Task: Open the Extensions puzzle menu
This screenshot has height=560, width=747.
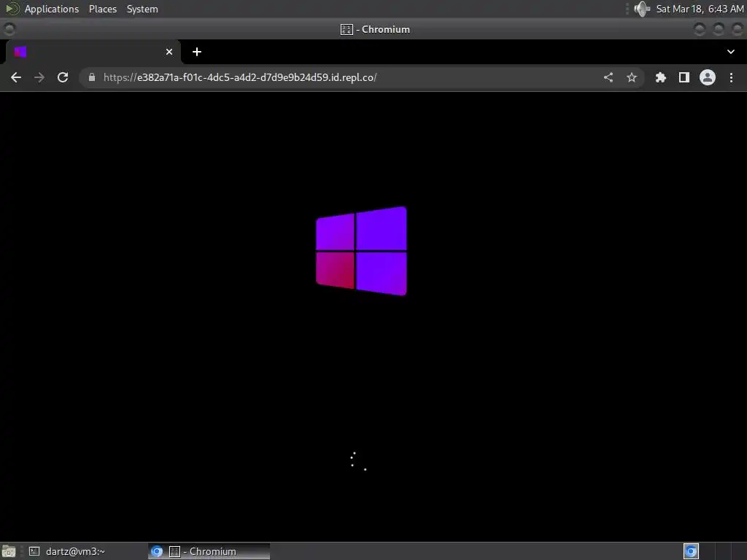Action: [x=661, y=77]
